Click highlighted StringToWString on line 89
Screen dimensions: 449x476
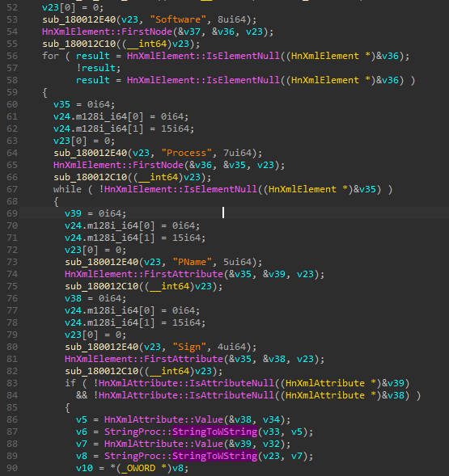click(215, 456)
